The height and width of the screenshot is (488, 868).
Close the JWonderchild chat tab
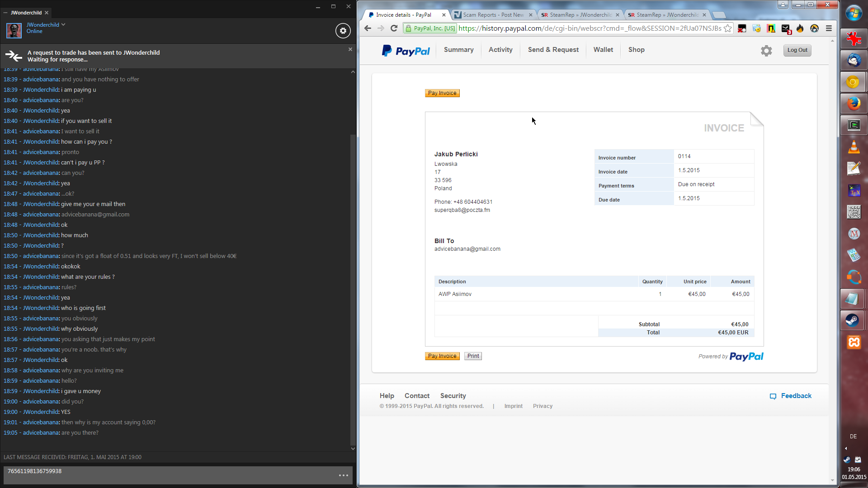(47, 13)
